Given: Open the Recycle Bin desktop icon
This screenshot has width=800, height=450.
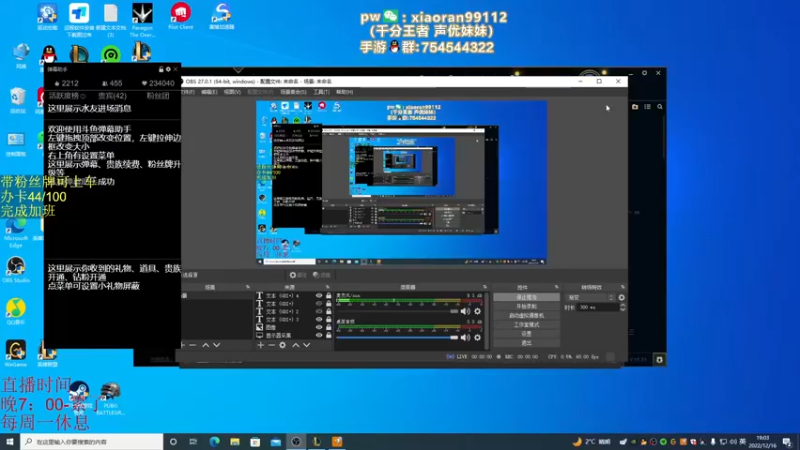Looking at the screenshot, I should [x=17, y=100].
